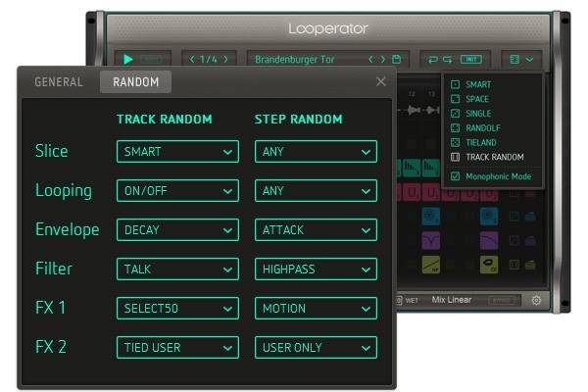Uncheck the Monophonic Mode checkbox
The height and width of the screenshot is (392, 588).
click(455, 176)
